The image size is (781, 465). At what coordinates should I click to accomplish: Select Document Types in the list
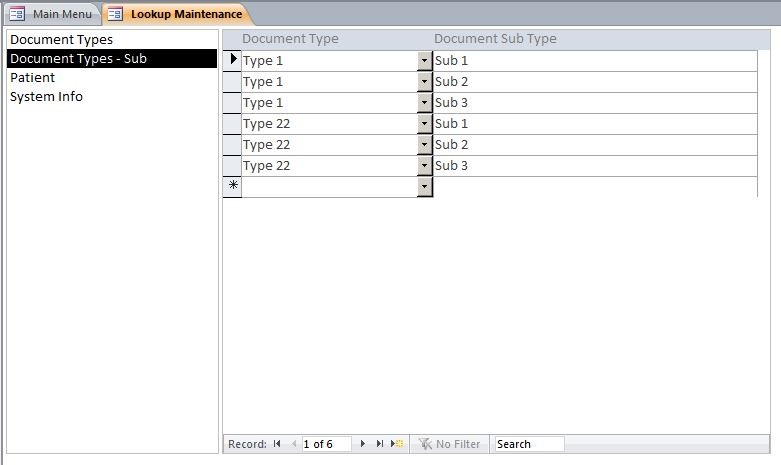pyautogui.click(x=112, y=39)
